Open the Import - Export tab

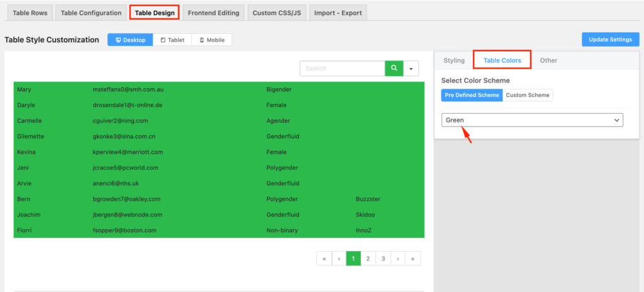(338, 13)
